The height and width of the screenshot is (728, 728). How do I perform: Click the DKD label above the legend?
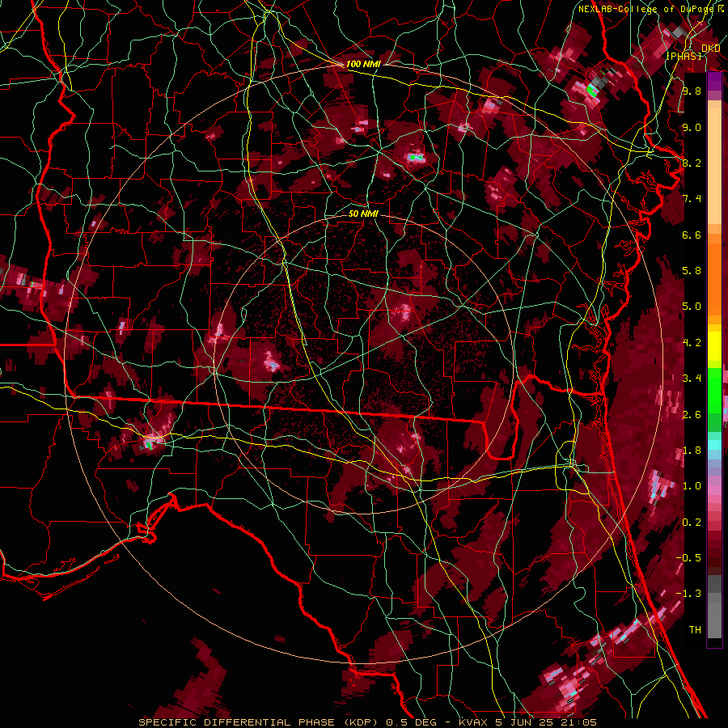pos(711,49)
